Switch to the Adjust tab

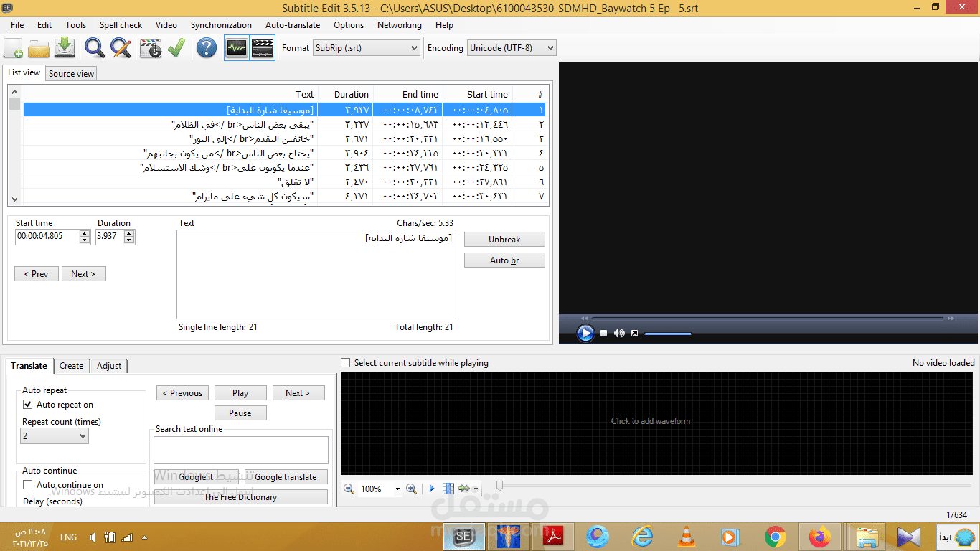(x=109, y=366)
